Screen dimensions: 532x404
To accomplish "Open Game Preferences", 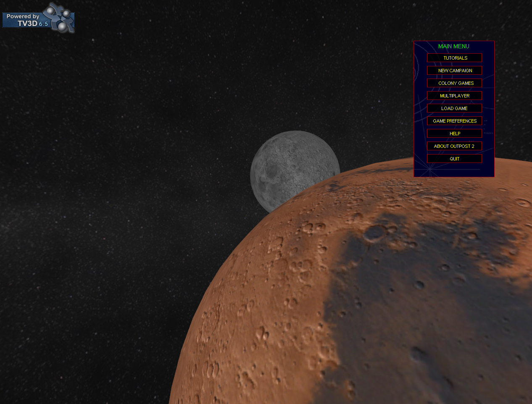I will [x=454, y=121].
